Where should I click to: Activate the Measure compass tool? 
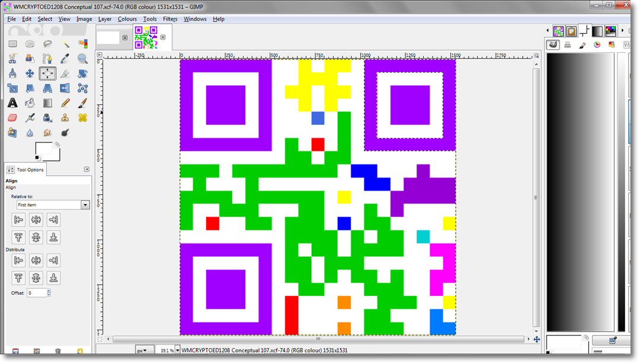tap(12, 73)
